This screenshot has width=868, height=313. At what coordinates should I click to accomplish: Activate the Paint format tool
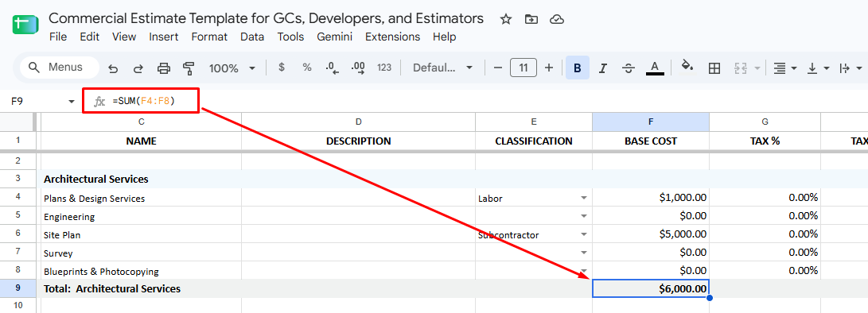pos(189,68)
